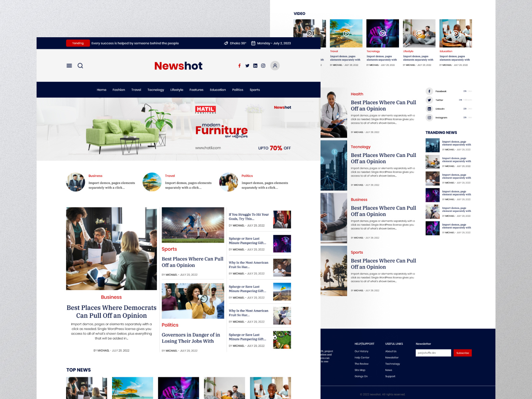
Task: Click the red Subscribe button
Action: [x=463, y=353]
